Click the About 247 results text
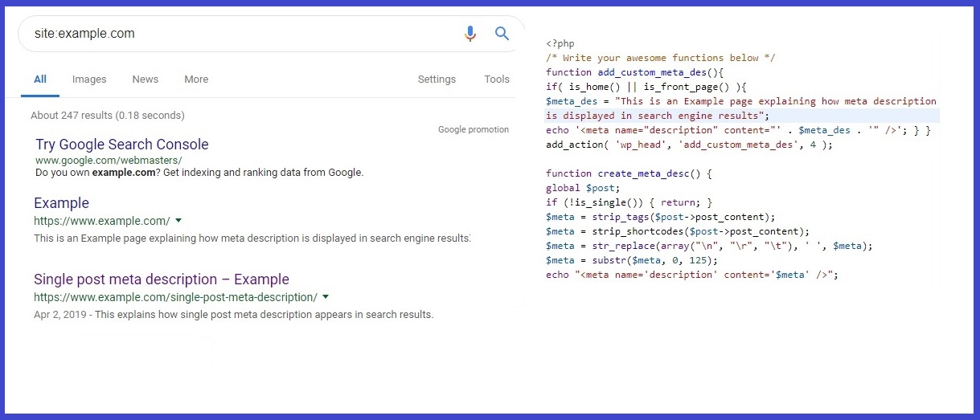The image size is (980, 420). 108,116
